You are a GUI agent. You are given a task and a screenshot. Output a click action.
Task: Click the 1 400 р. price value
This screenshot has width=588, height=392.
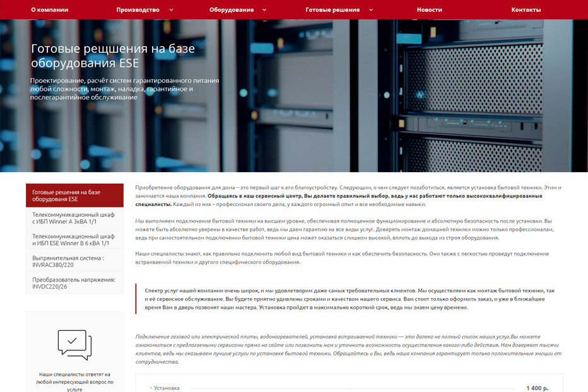tap(537, 388)
